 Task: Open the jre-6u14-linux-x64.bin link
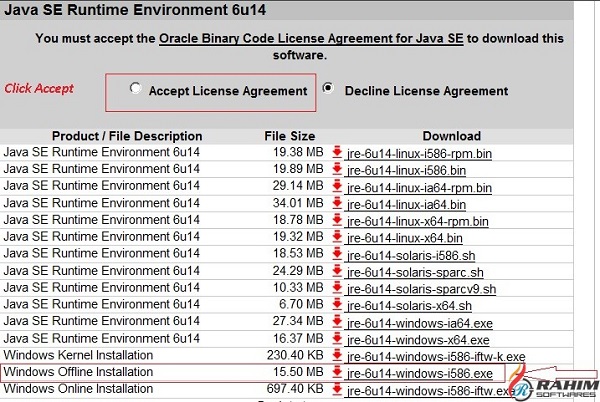[404, 238]
